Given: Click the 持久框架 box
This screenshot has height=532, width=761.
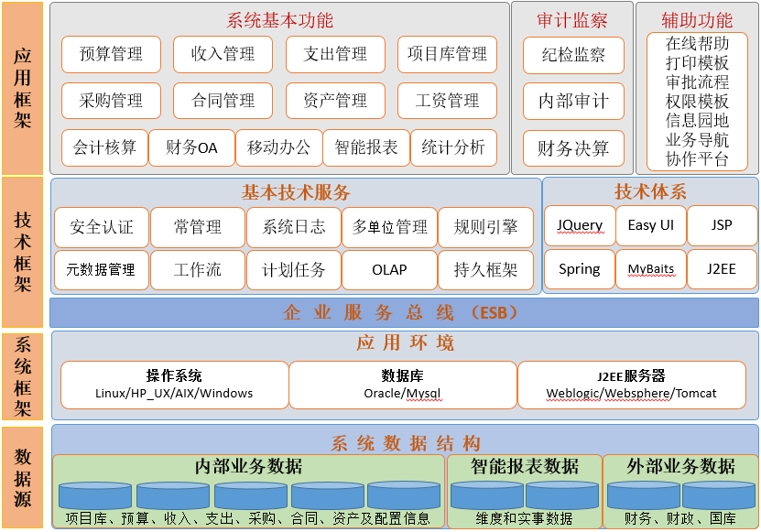Looking at the screenshot, I should (485, 270).
